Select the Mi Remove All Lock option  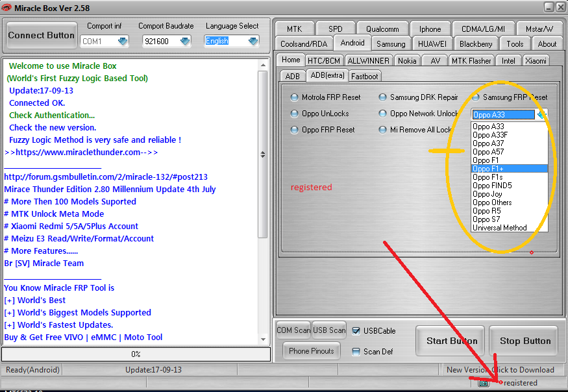coord(382,130)
